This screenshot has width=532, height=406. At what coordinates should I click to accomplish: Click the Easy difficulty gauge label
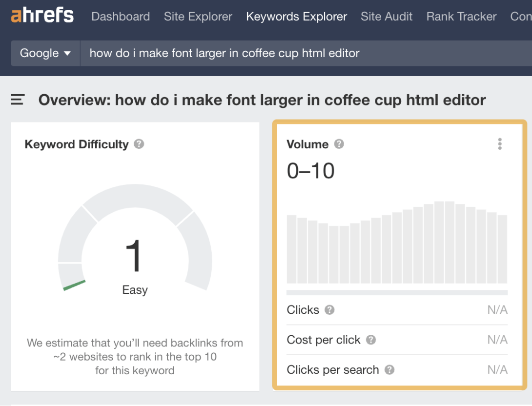point(135,289)
